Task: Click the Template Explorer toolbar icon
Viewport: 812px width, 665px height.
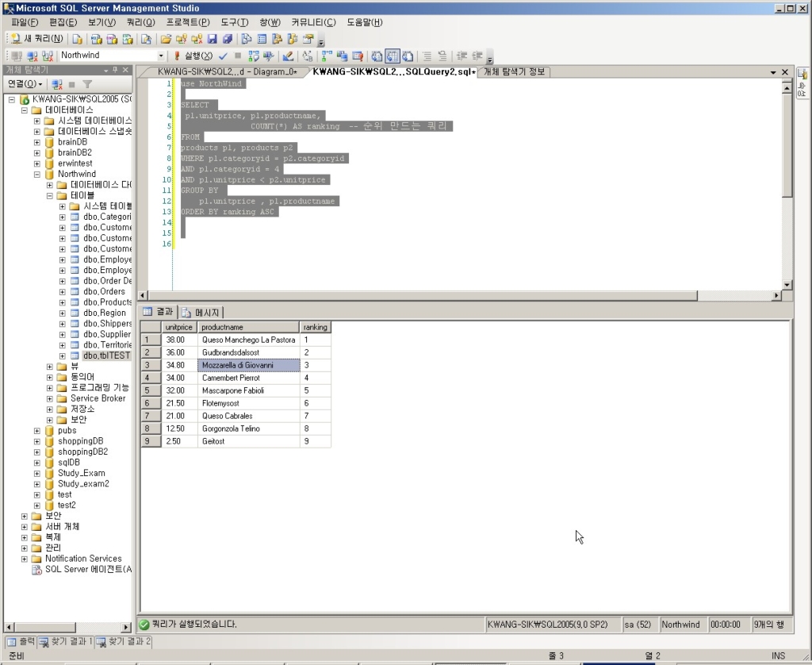Action: point(293,39)
